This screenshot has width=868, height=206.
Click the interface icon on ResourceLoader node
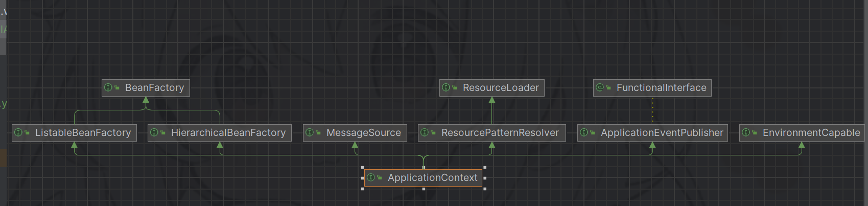446,88
